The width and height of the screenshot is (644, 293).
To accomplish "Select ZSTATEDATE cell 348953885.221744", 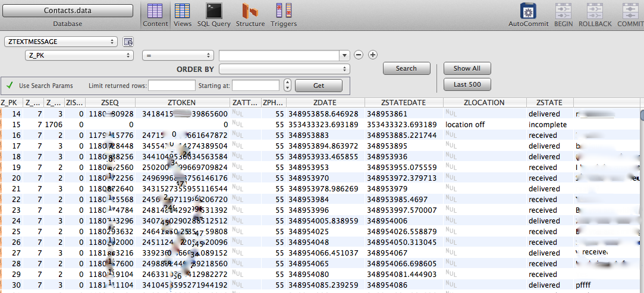I will pyautogui.click(x=402, y=135).
